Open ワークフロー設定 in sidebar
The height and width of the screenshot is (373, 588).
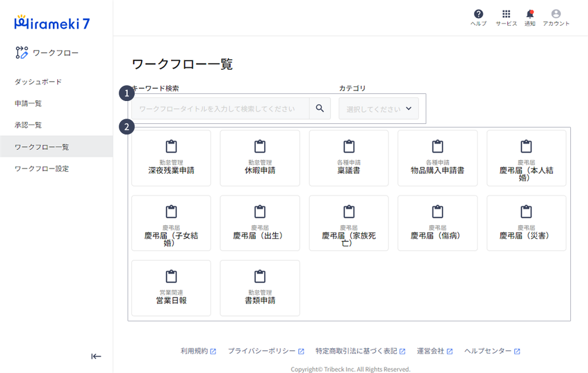[x=42, y=169]
